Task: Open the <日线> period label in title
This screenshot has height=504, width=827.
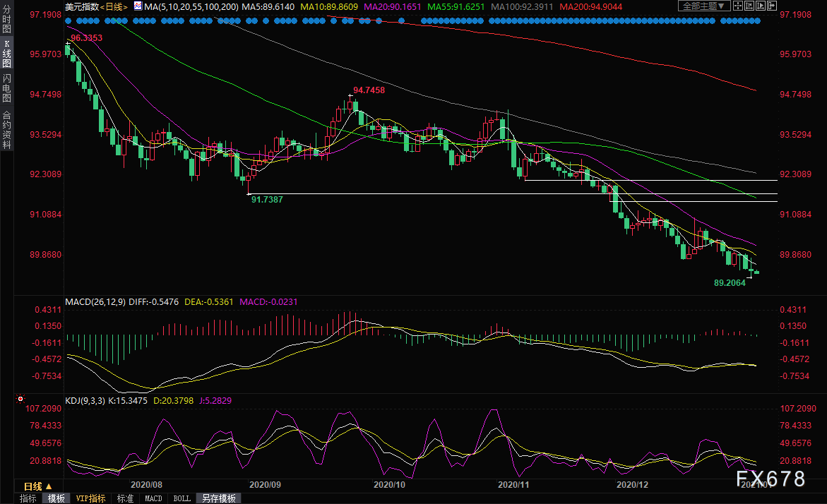Action: [114, 6]
